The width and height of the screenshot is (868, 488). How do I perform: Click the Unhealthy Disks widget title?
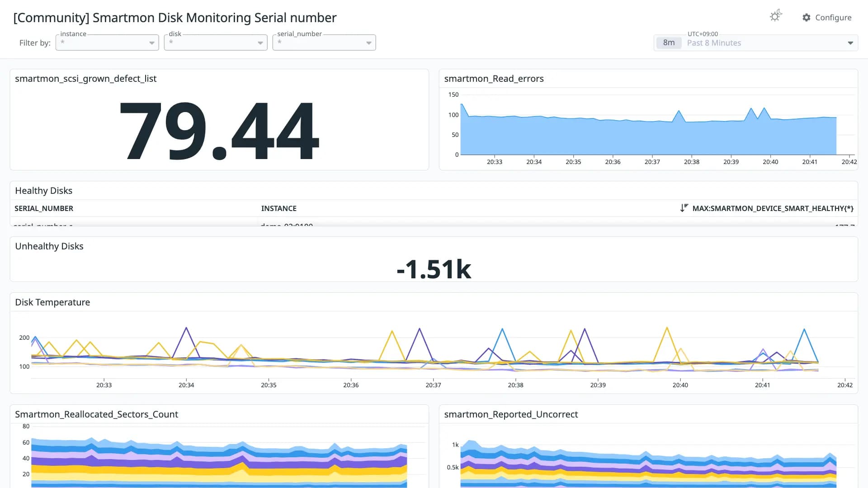click(x=49, y=246)
